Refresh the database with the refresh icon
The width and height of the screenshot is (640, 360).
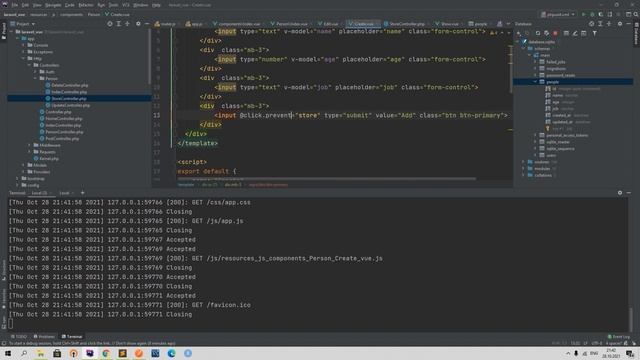click(538, 33)
